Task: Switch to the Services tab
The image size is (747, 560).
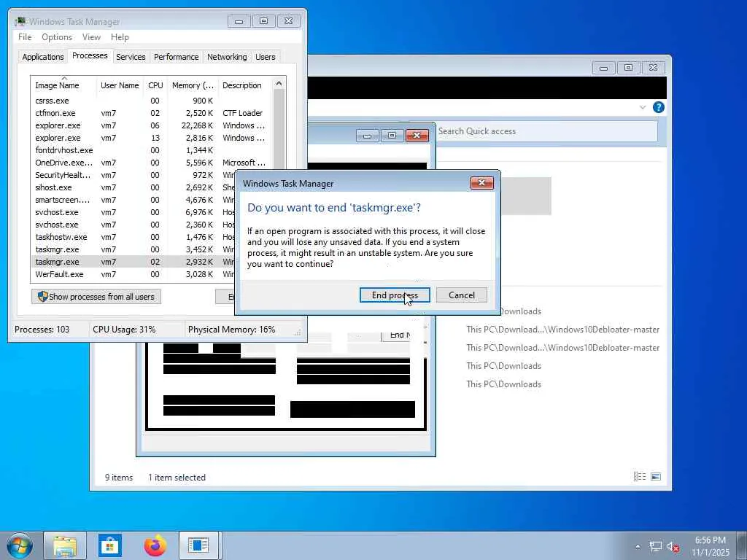Action: click(x=131, y=57)
